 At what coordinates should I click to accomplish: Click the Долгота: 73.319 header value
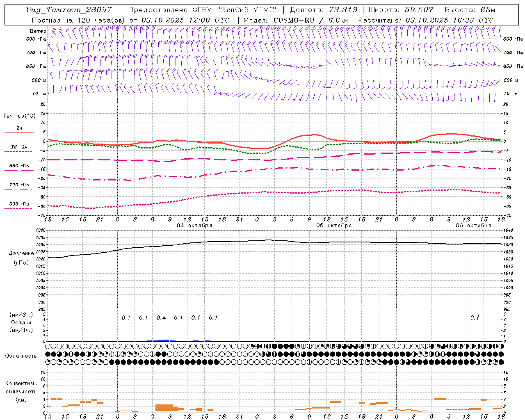click(324, 10)
